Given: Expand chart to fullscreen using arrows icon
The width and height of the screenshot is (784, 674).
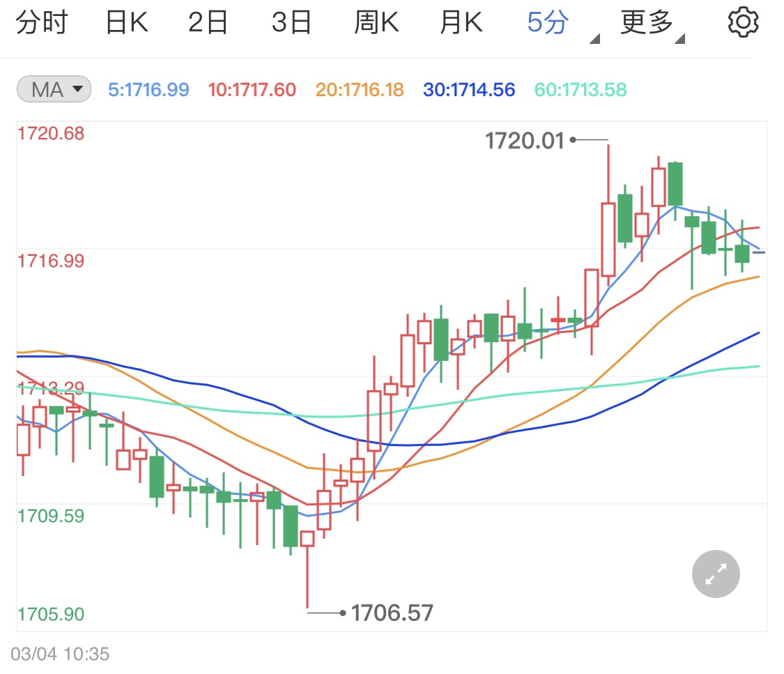Looking at the screenshot, I should click(x=716, y=574).
